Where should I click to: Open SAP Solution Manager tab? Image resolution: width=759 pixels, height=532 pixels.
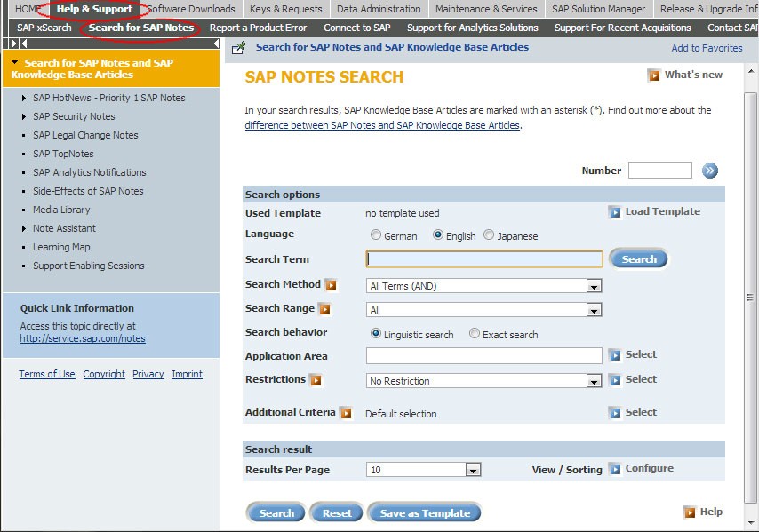coord(598,9)
